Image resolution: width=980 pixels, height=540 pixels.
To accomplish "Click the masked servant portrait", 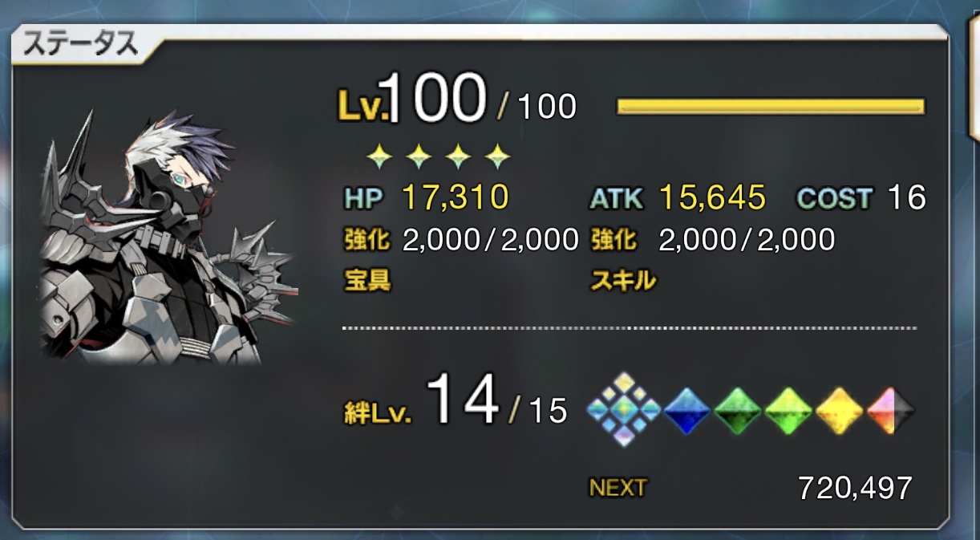I will [170, 238].
